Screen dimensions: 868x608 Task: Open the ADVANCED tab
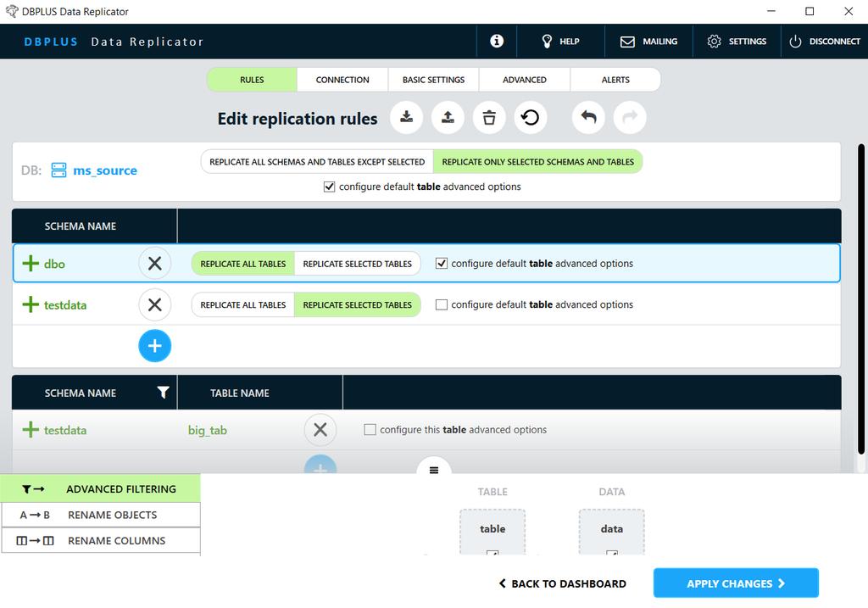[x=524, y=80]
